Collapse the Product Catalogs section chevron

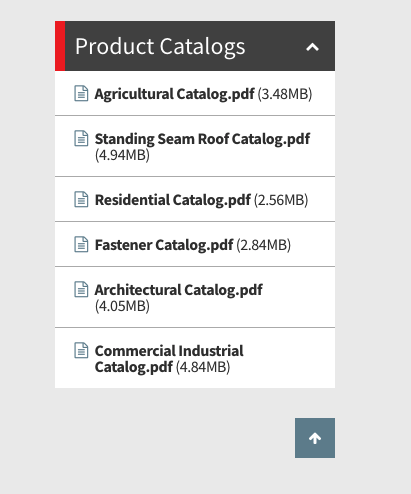tap(312, 47)
